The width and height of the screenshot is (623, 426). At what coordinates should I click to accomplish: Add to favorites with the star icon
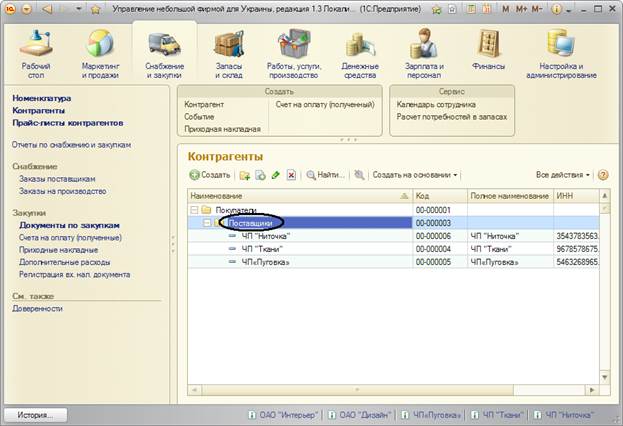click(95, 9)
